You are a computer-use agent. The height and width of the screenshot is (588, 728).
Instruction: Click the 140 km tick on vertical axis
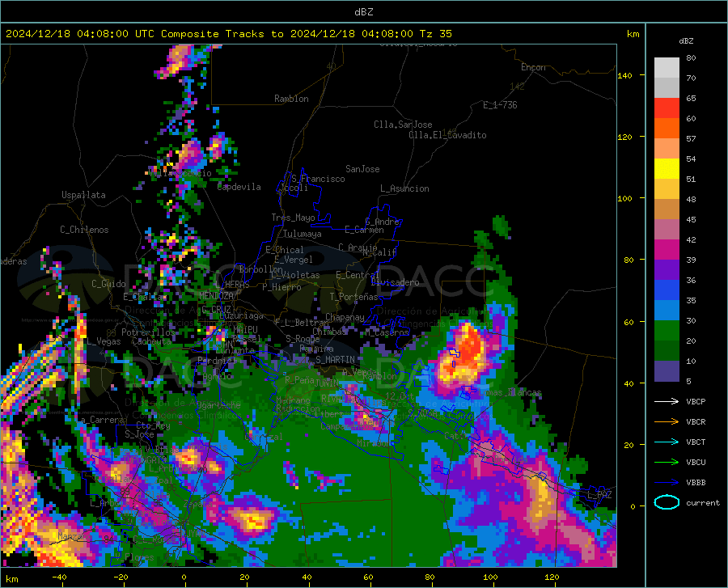point(625,75)
